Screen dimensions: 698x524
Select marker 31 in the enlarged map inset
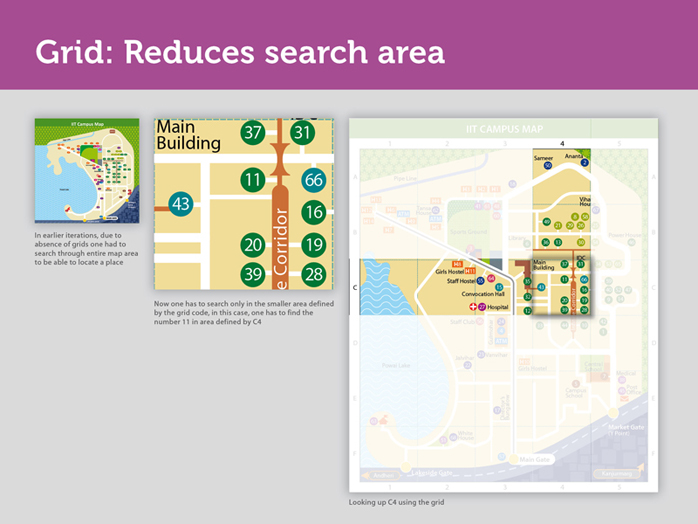[x=302, y=133]
